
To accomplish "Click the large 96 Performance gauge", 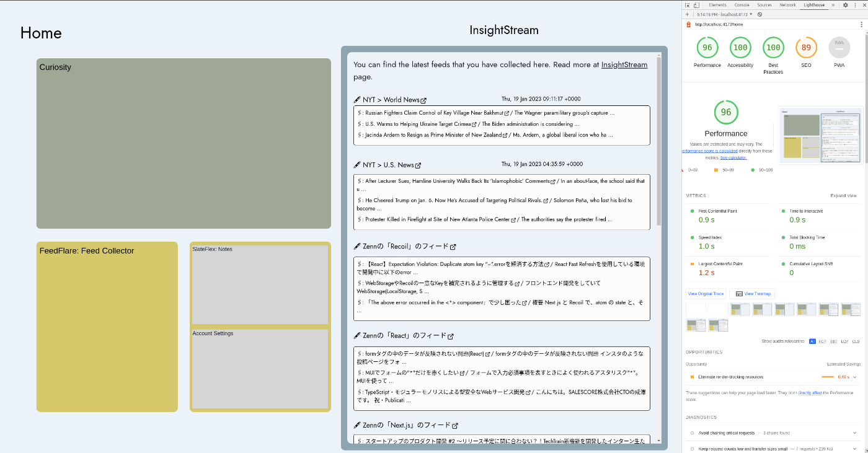I will [x=726, y=112].
